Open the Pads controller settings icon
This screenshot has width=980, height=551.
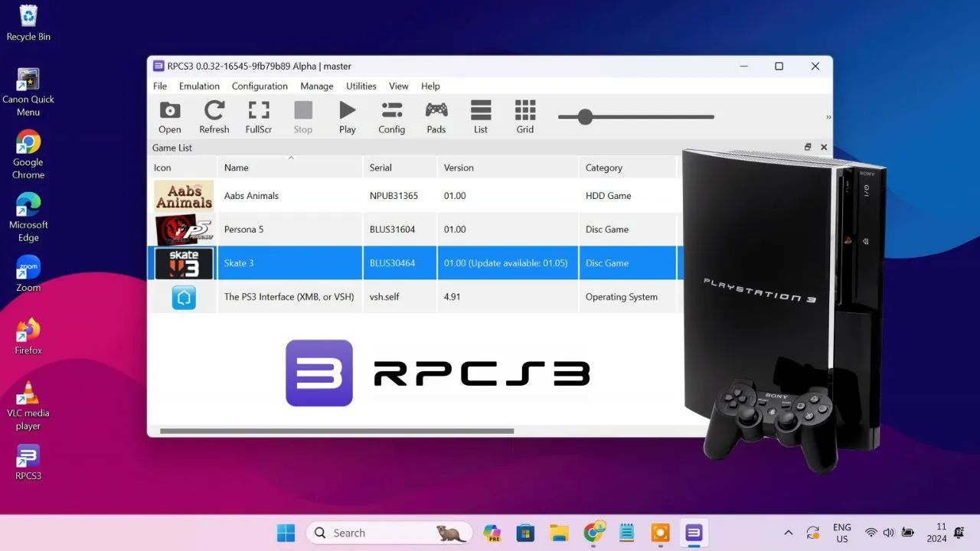pyautogui.click(x=436, y=117)
